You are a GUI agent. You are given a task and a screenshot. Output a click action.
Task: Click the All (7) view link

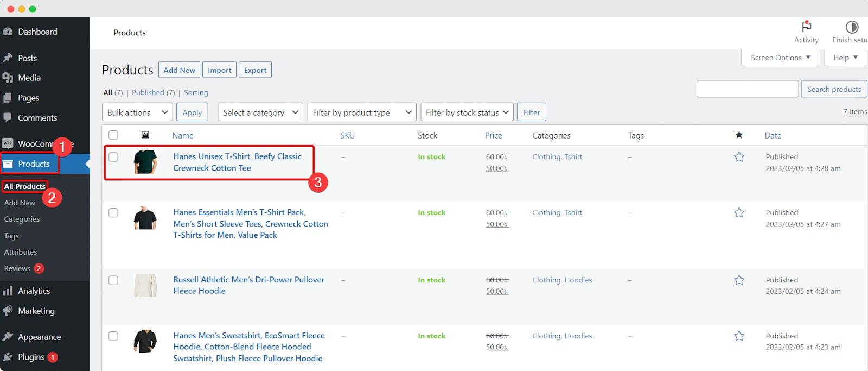[113, 93]
